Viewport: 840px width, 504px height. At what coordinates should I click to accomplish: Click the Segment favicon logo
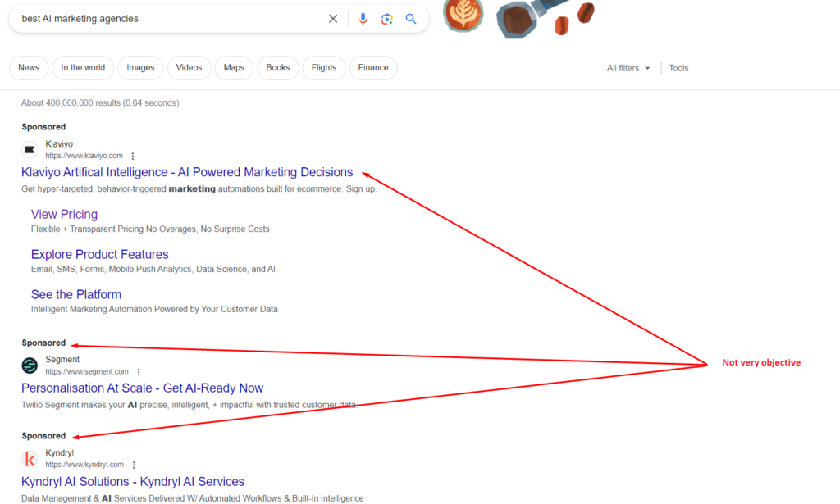30,366
